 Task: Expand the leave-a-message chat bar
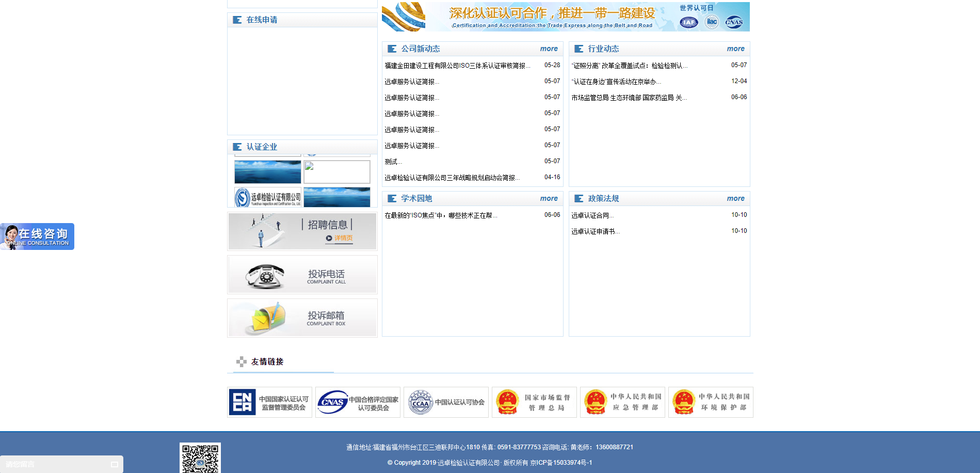[x=61, y=464]
